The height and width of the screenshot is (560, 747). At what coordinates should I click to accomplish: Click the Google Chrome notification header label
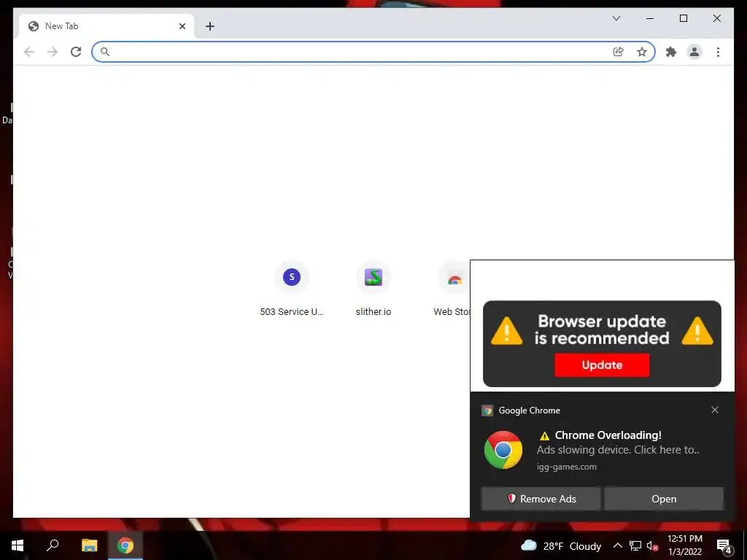[x=530, y=411]
